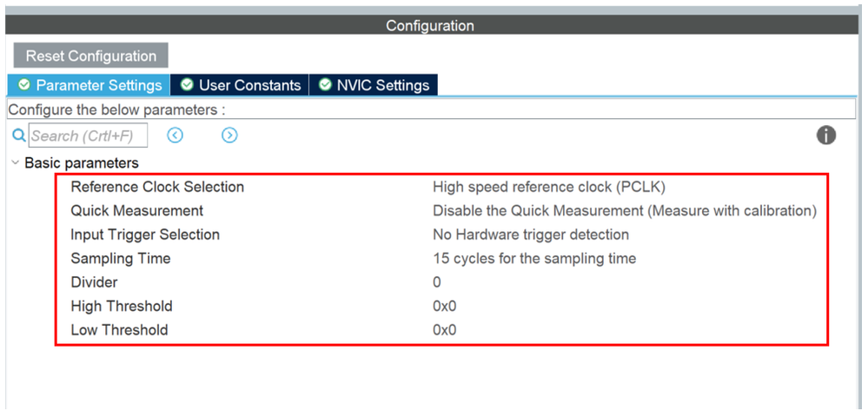Open the parameter information icon
Image resolution: width=868 pixels, height=417 pixels.
click(x=825, y=136)
